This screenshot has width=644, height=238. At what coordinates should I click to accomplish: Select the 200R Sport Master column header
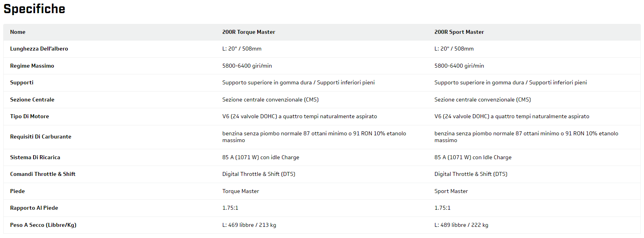point(459,32)
